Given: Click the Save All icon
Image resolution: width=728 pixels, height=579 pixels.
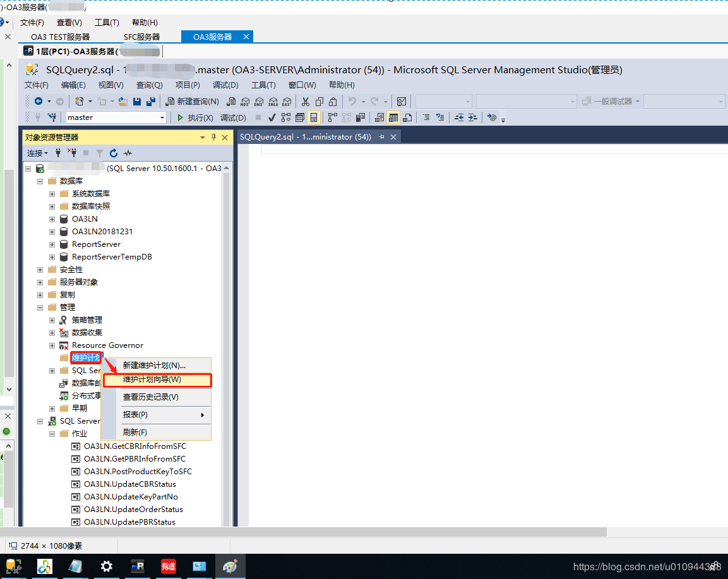Looking at the screenshot, I should pyautogui.click(x=151, y=101).
